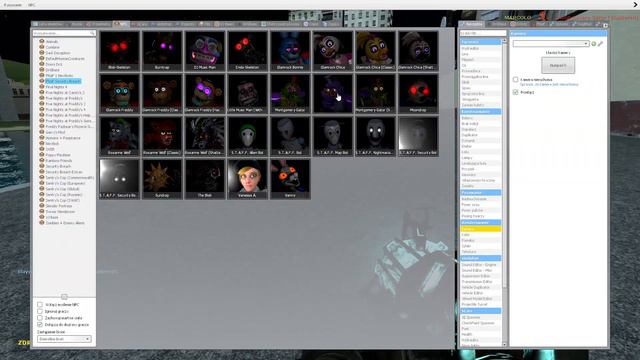Viewport: 640px width, 360px height.
Task: Click the tool list search field
Action: [483, 33]
